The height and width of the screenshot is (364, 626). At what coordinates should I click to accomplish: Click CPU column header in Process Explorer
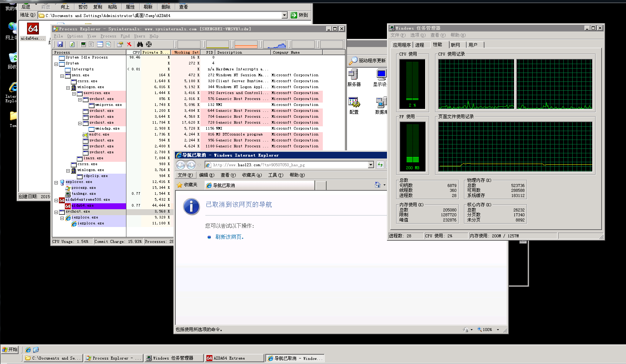(x=134, y=52)
